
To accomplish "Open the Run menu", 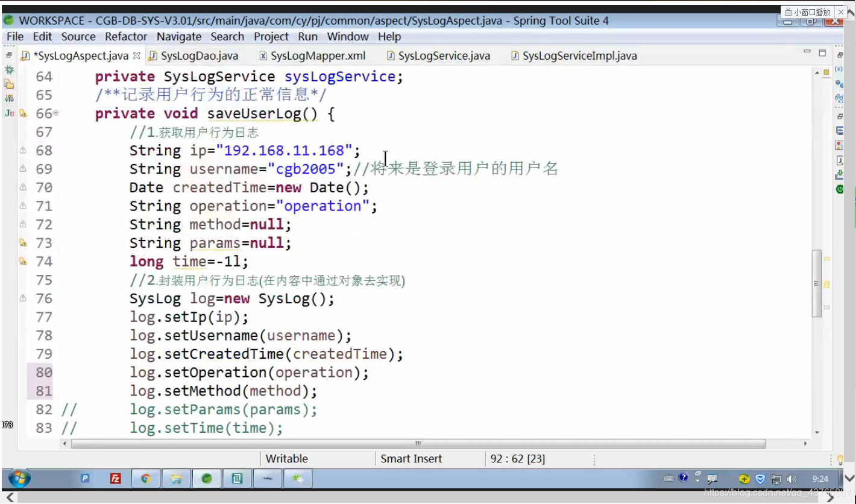I will (x=307, y=37).
